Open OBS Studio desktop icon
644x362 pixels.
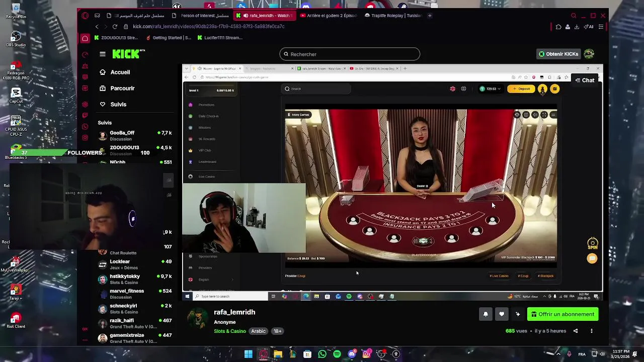coord(16,39)
